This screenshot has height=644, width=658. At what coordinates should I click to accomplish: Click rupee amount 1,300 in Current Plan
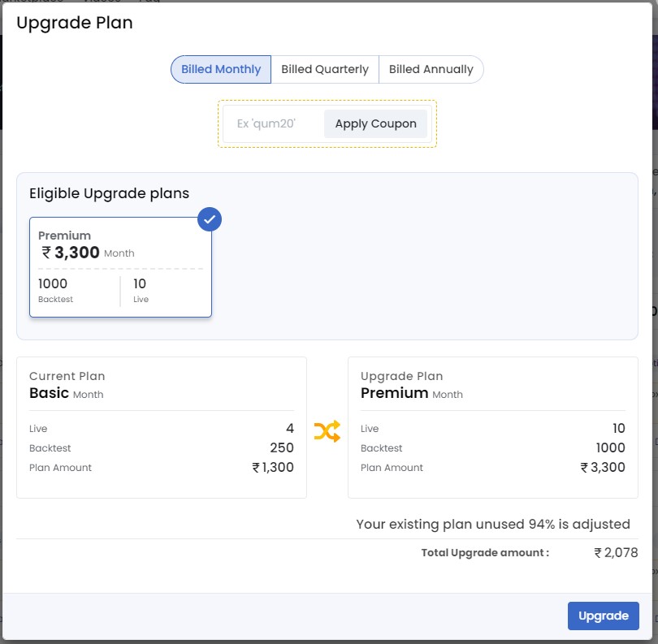tap(273, 468)
